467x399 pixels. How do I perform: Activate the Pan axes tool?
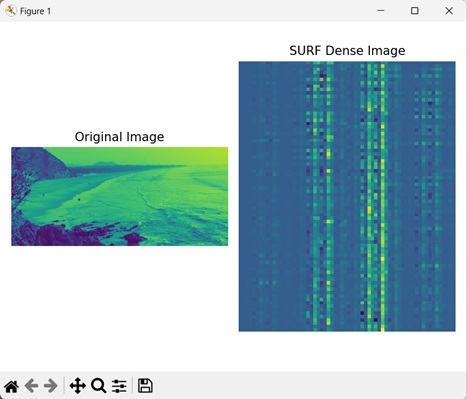(78, 386)
